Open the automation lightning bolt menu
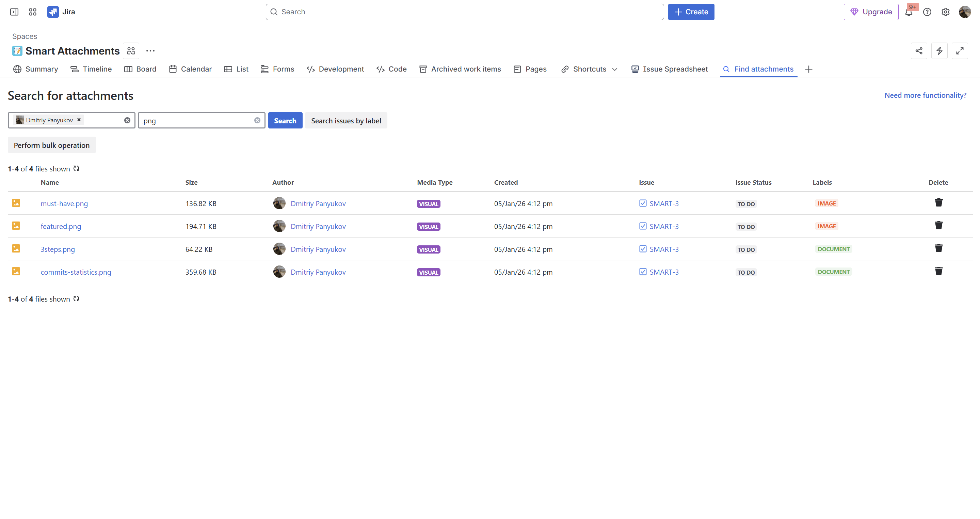This screenshot has height=519, width=980. 939,51
